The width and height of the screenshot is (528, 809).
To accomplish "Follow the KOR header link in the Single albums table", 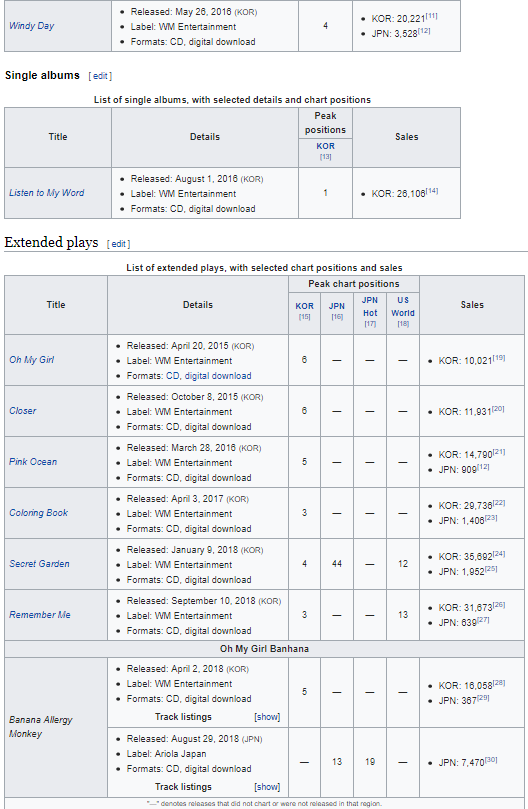I will [x=325, y=147].
